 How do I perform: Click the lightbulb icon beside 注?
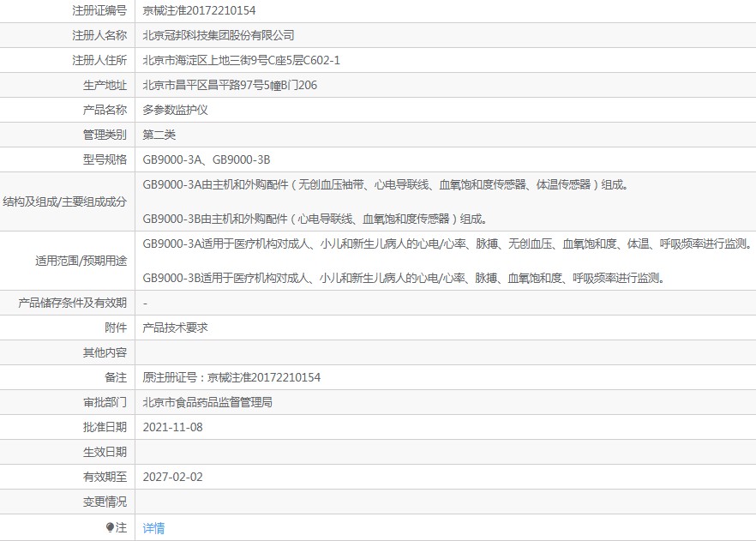coord(110,527)
